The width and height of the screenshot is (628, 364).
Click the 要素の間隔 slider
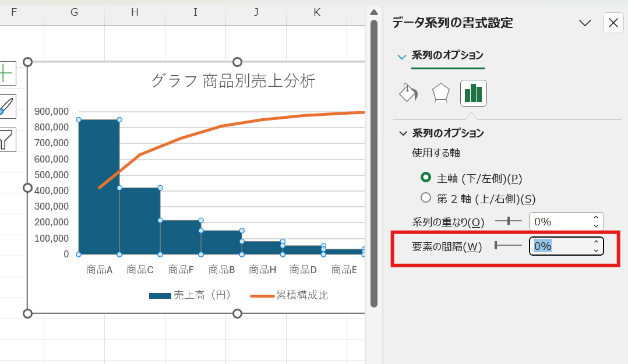(508, 246)
